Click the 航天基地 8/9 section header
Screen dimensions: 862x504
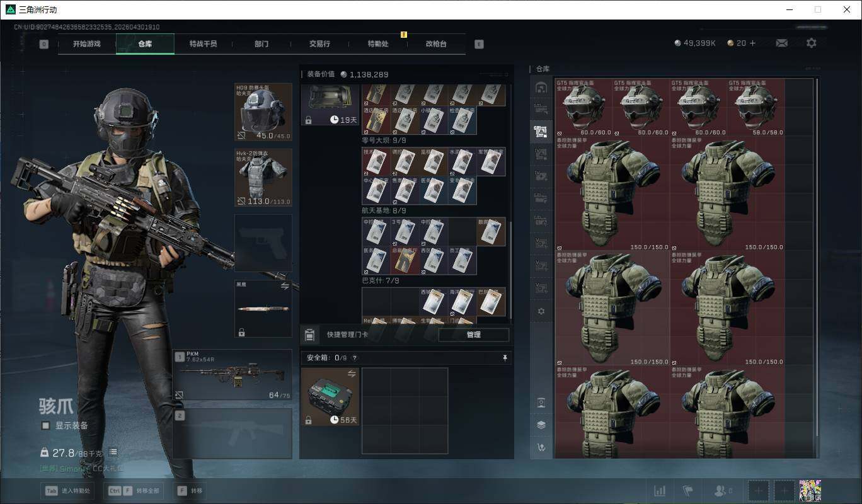click(x=384, y=210)
